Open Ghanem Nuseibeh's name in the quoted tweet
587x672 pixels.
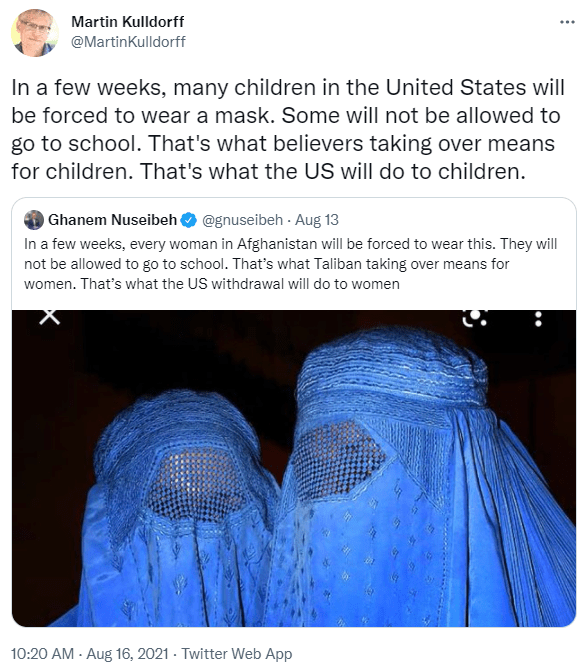(x=112, y=220)
